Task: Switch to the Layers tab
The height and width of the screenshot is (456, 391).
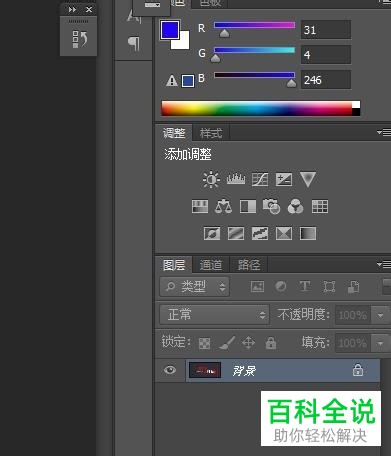Action: click(174, 265)
